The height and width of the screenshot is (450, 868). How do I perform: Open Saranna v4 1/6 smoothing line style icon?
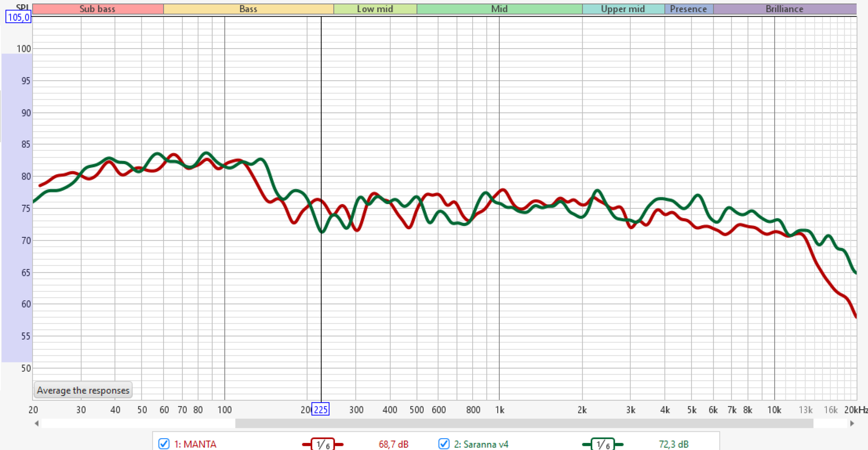[602, 444]
